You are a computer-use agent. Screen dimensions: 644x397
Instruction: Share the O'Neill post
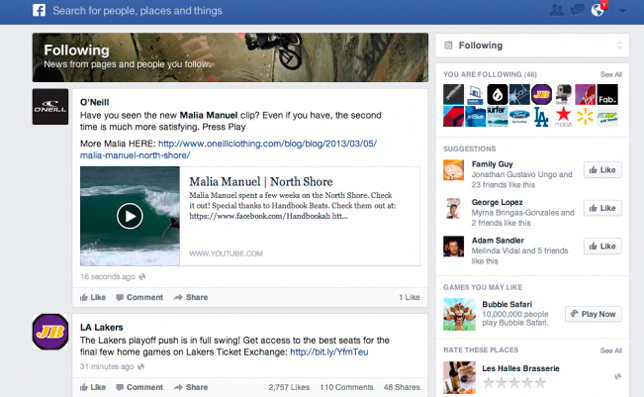(191, 297)
